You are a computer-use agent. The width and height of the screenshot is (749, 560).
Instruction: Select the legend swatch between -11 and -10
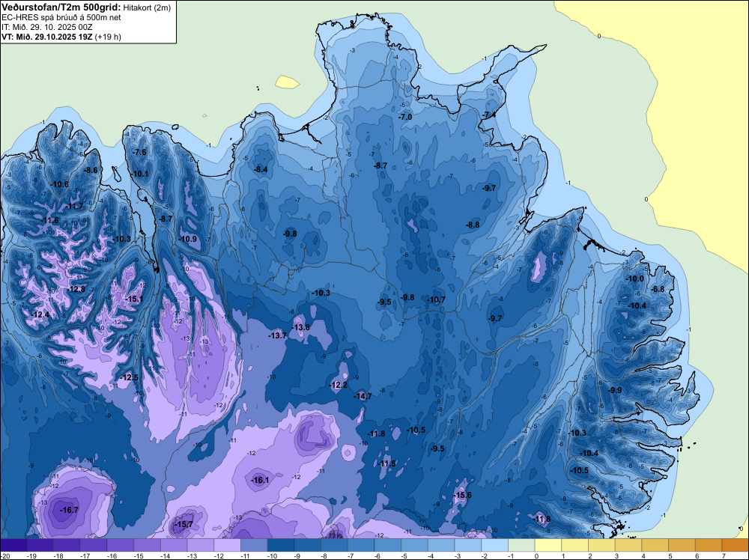tap(254, 545)
